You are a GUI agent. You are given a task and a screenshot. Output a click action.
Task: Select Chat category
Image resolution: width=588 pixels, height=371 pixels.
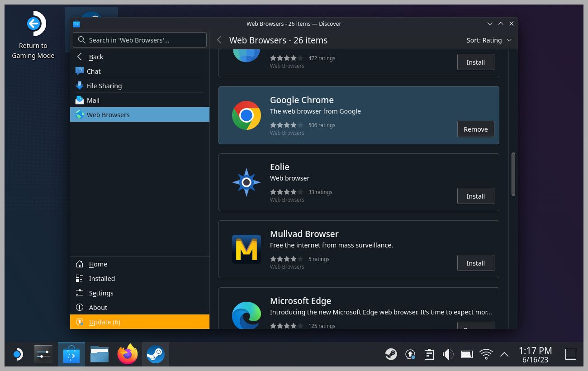pyautogui.click(x=140, y=71)
